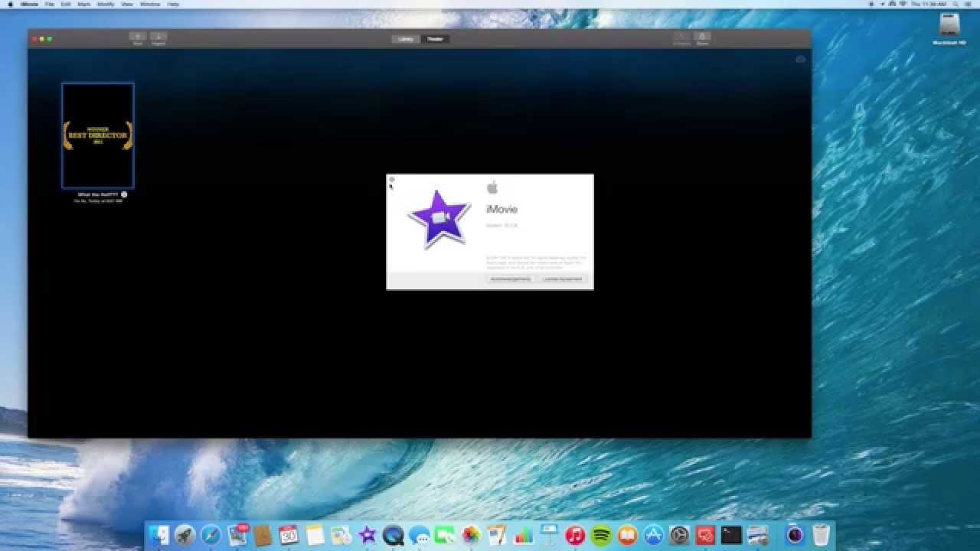Close the About iMovie dialog

[392, 180]
